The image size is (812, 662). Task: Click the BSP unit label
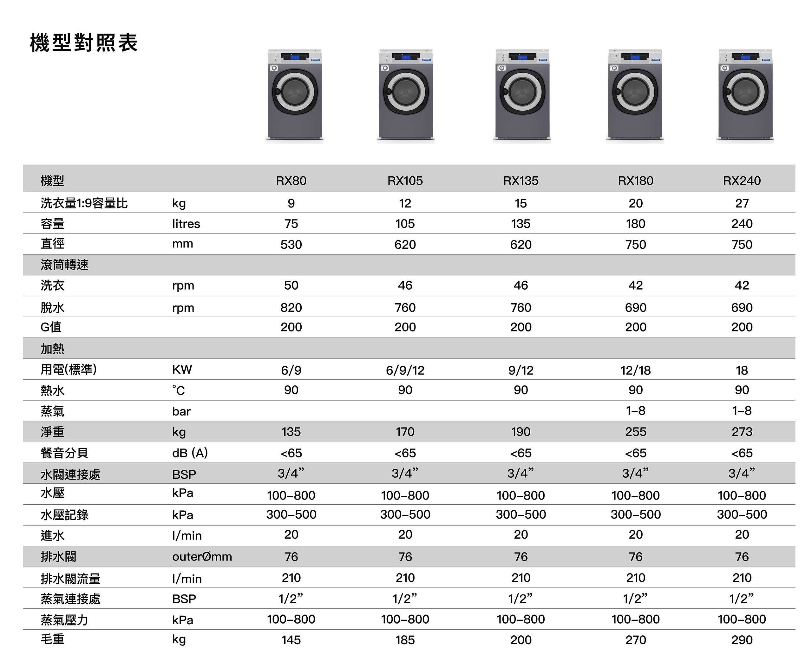(184, 475)
